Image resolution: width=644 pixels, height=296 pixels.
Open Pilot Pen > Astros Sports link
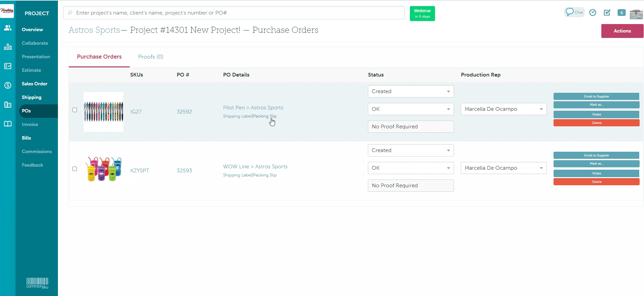253,108
